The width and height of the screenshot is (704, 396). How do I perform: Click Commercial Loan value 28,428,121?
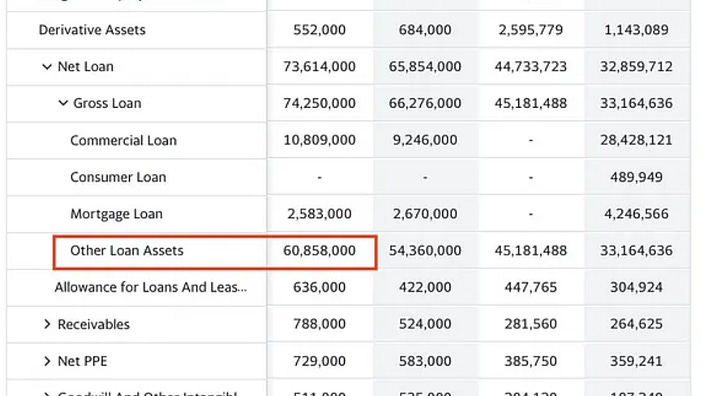point(636,140)
